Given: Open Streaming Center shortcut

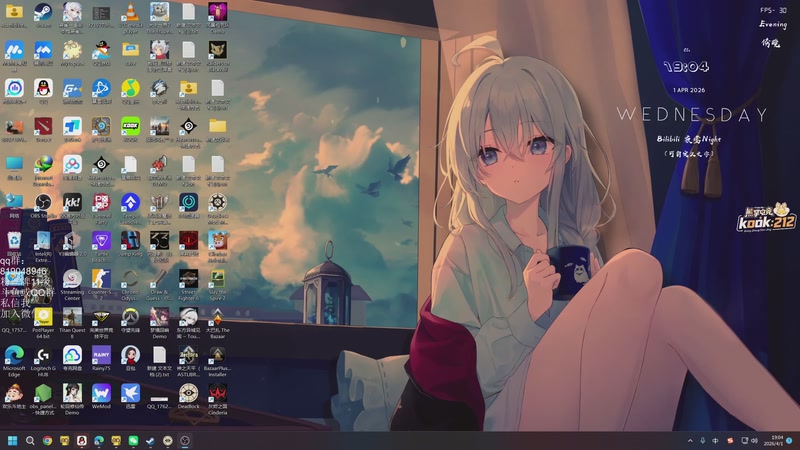Looking at the screenshot, I should (x=72, y=285).
